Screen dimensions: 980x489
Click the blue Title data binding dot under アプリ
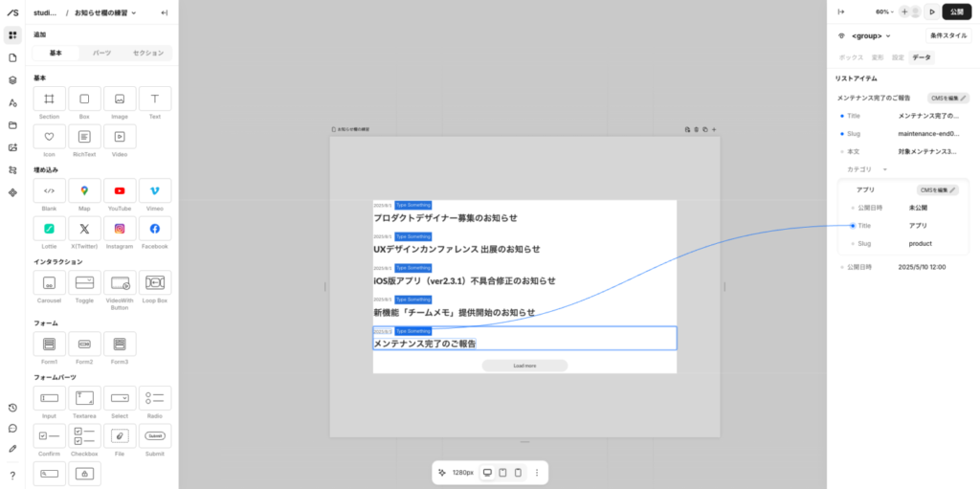[852, 226]
